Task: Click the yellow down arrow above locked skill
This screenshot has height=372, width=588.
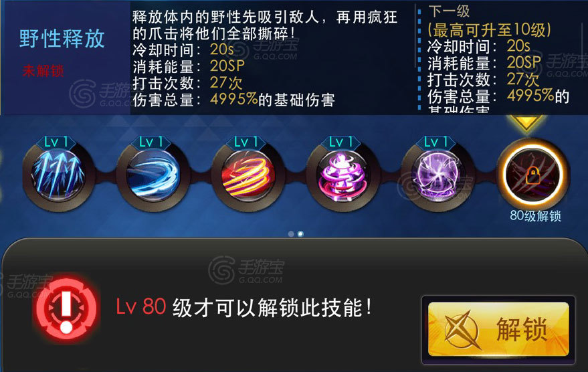Action: (526, 122)
